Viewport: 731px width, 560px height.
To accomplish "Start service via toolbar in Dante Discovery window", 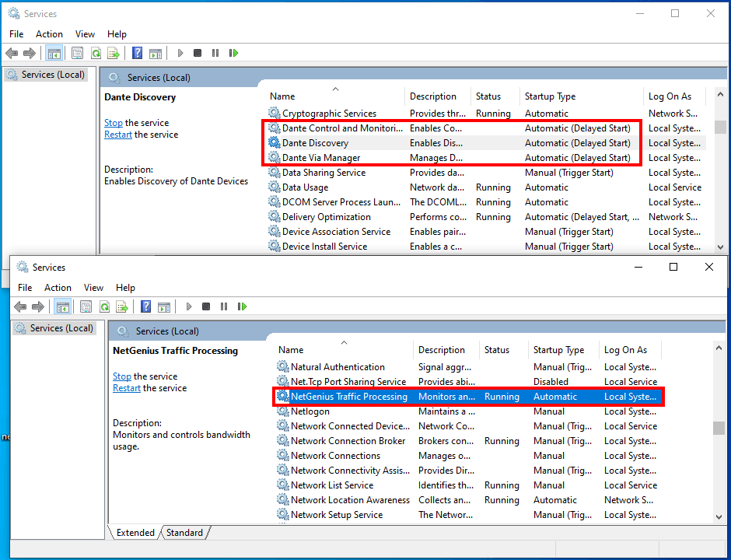I will (x=180, y=53).
